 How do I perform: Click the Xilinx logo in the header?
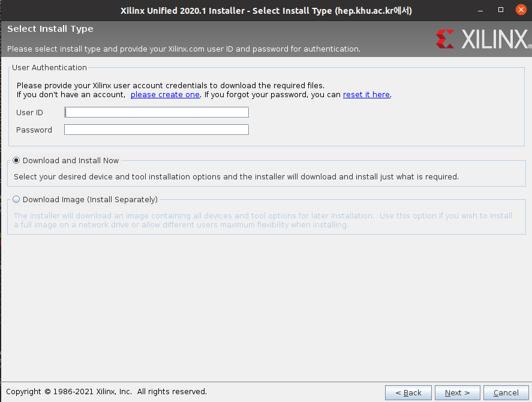482,39
